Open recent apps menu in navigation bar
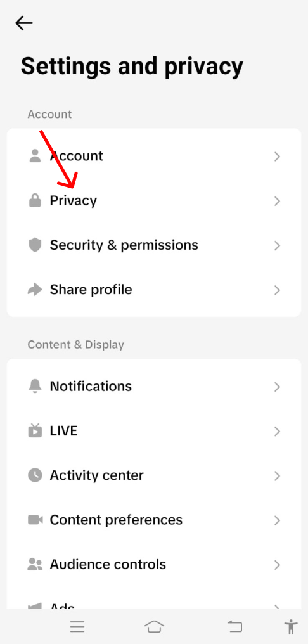This screenshot has width=308, height=644. click(x=77, y=626)
